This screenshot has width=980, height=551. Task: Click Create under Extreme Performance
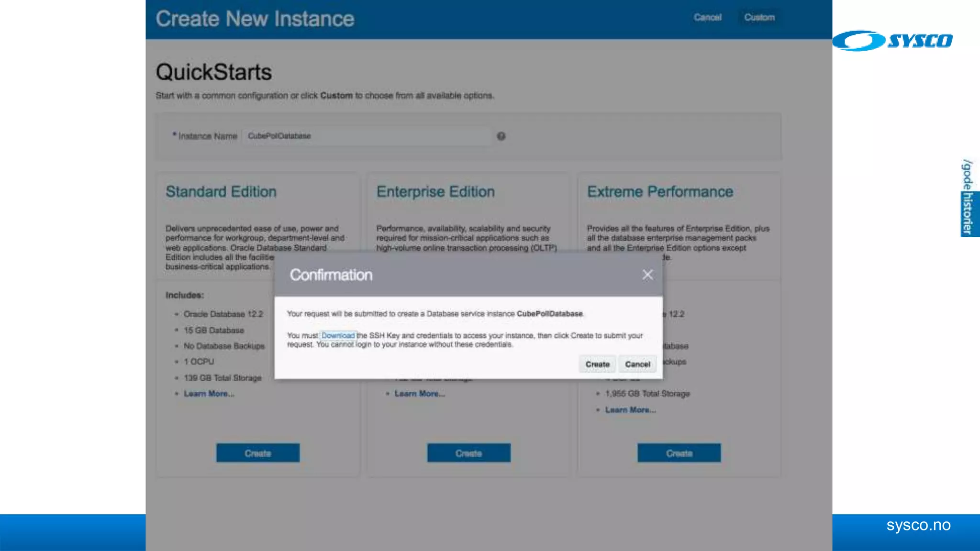679,453
